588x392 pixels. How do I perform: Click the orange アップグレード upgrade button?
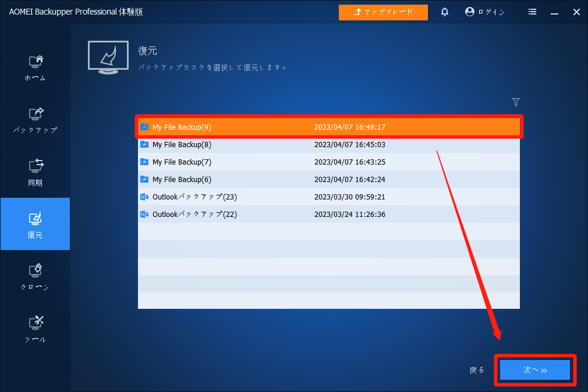coord(383,12)
